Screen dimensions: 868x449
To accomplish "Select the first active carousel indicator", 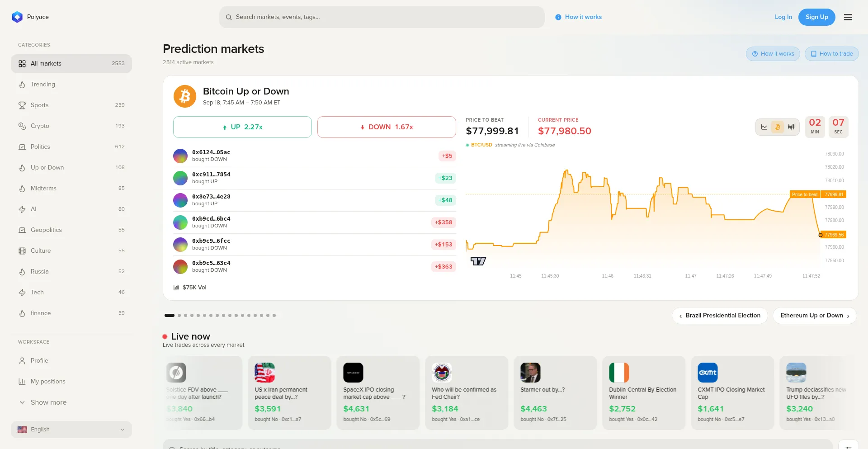I will (x=170, y=316).
